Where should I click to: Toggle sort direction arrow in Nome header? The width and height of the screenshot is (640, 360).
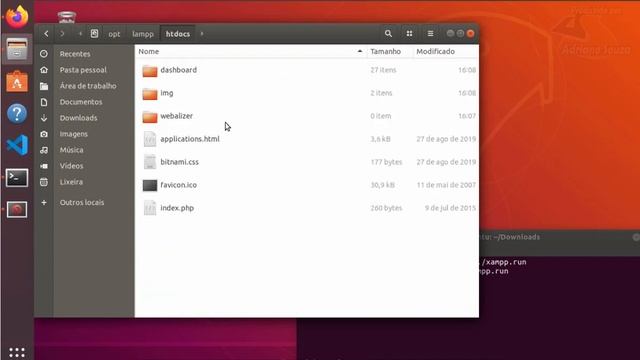tap(360, 51)
